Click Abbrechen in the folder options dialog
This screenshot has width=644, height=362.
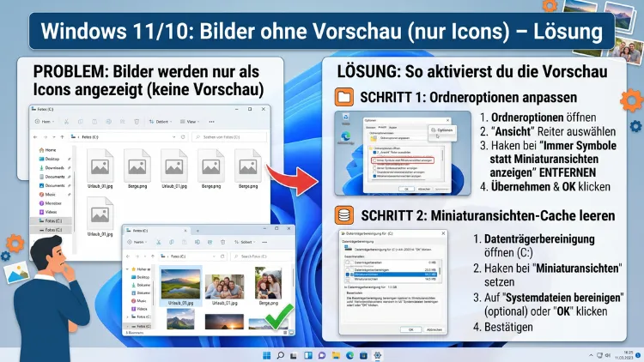coord(424,190)
